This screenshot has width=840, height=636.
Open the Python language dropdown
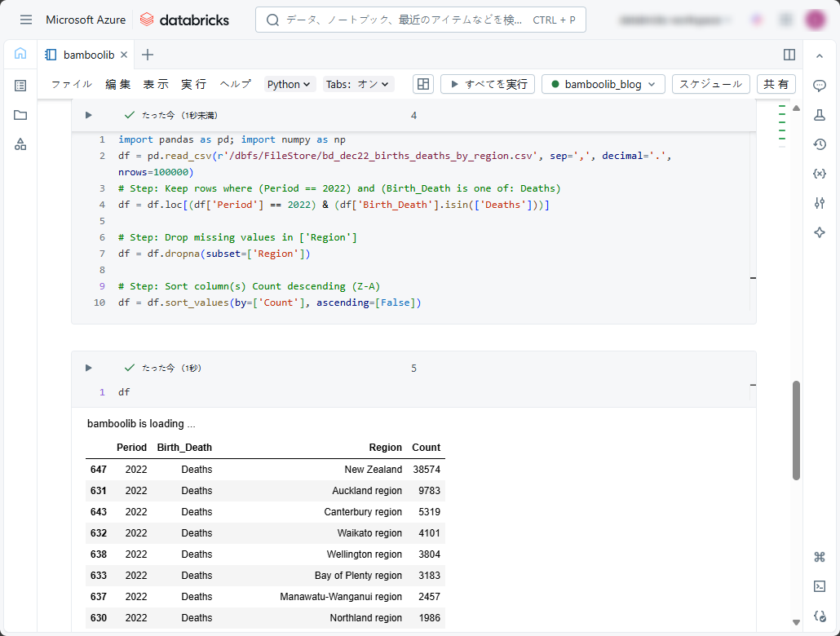pos(290,84)
